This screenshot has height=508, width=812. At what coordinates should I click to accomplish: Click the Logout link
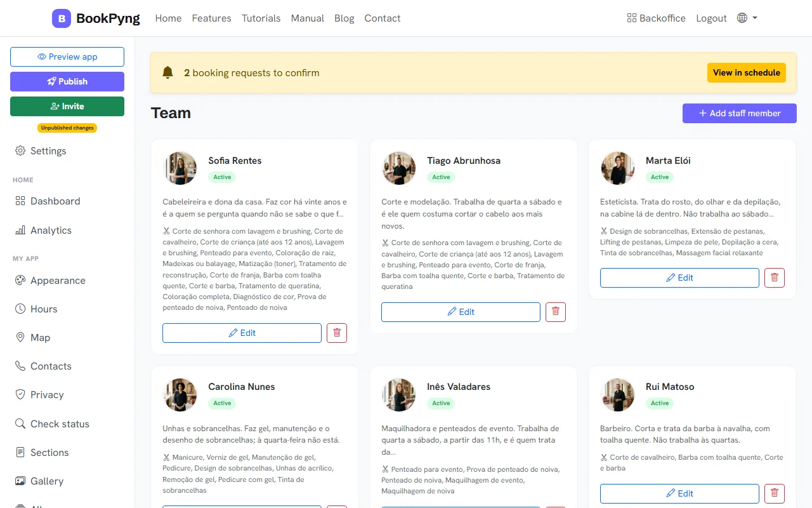(x=711, y=18)
